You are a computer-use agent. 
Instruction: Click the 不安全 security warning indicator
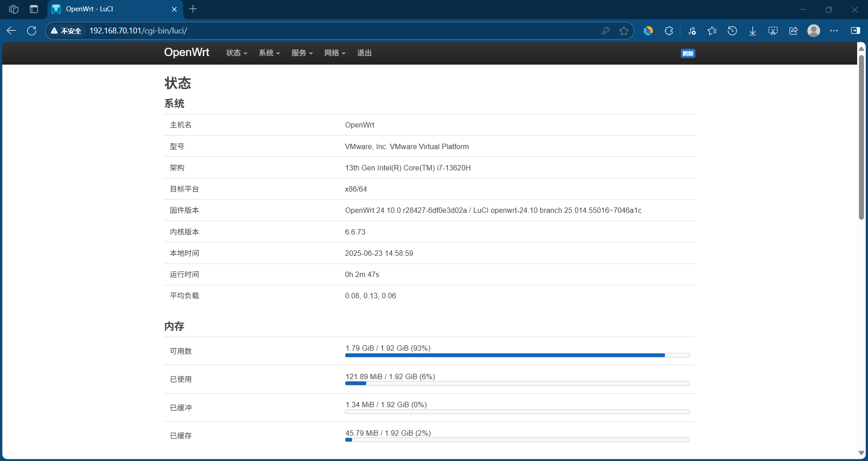(66, 31)
